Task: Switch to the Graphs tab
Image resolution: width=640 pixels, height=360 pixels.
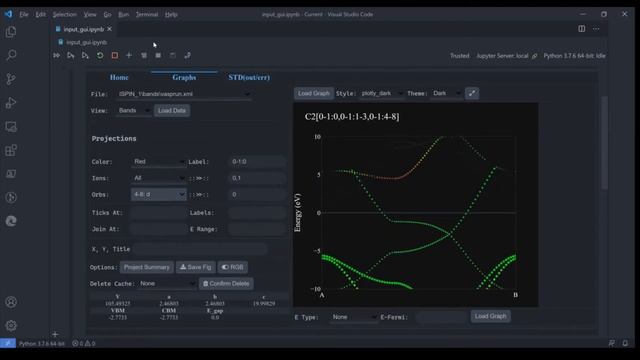Action: pyautogui.click(x=184, y=77)
